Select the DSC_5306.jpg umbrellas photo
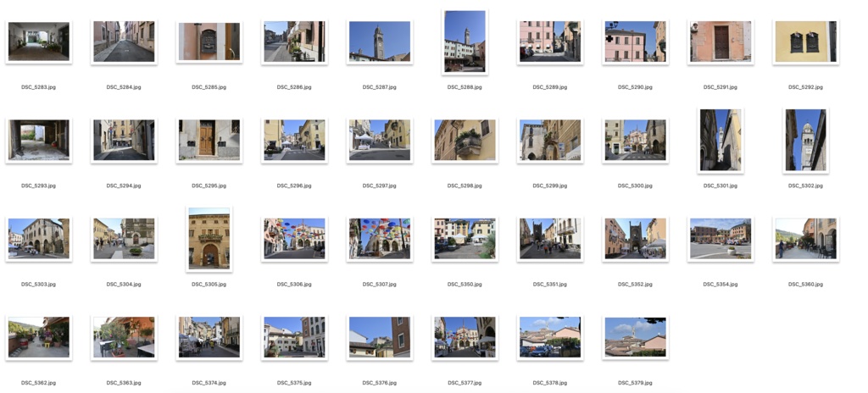The image size is (868, 393). pyautogui.click(x=294, y=239)
